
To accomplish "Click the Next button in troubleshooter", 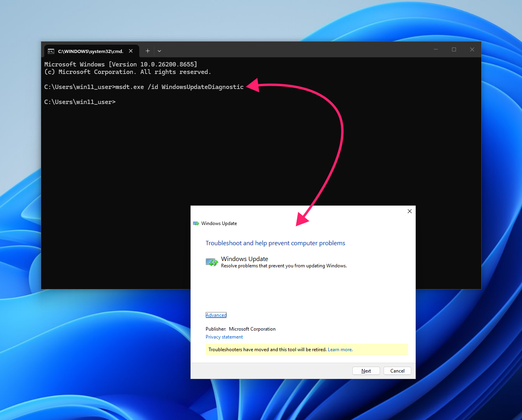I will (366, 371).
